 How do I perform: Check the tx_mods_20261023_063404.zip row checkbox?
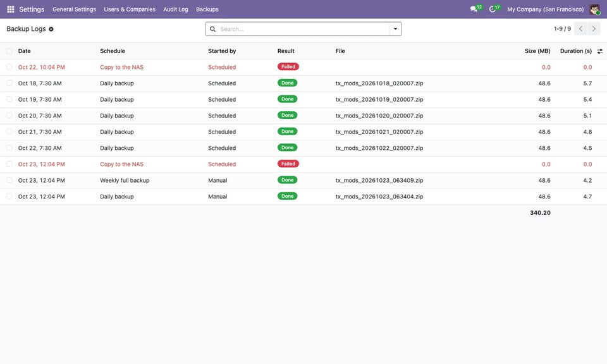pyautogui.click(x=9, y=197)
